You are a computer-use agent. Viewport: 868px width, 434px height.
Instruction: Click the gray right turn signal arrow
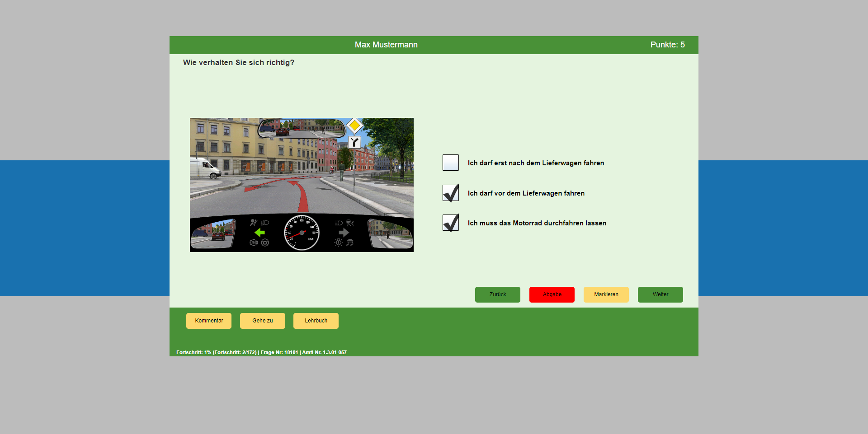pos(344,233)
